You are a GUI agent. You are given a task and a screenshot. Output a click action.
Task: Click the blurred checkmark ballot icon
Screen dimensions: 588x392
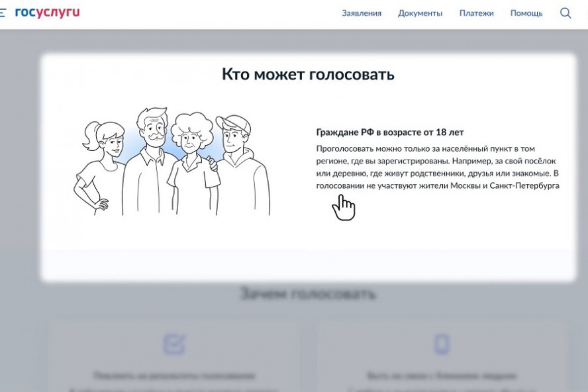(174, 344)
